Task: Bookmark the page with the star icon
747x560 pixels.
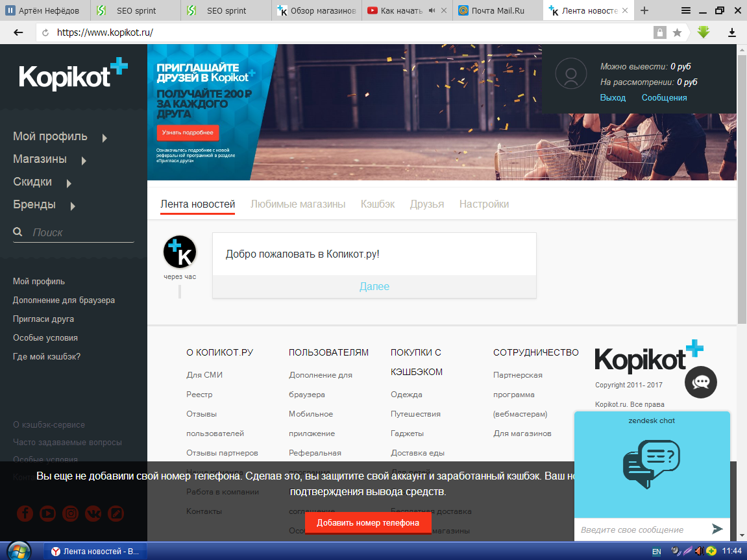Action: pyautogui.click(x=677, y=32)
